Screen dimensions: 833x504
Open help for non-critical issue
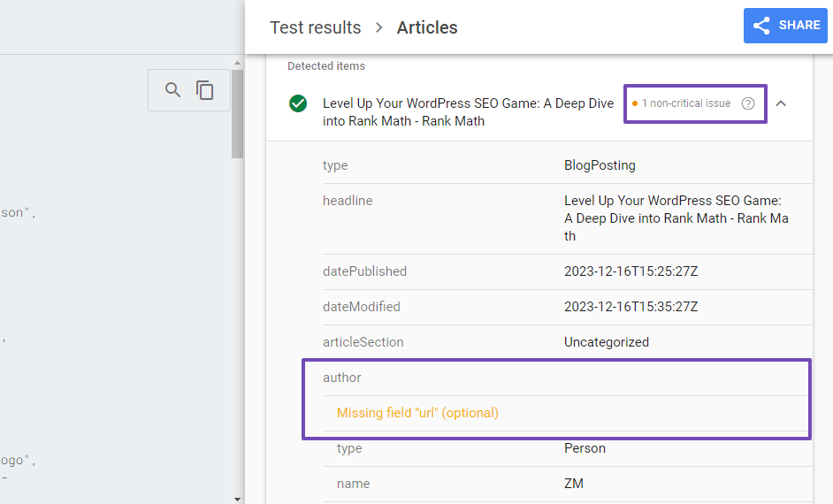(748, 103)
